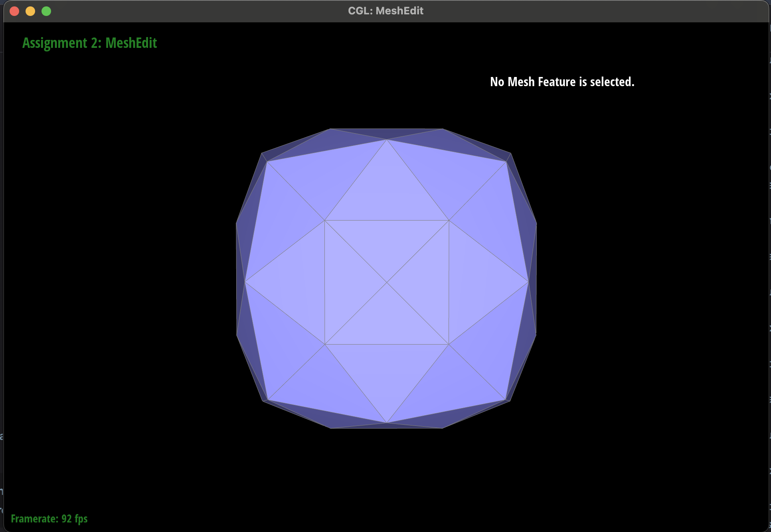The image size is (771, 532).
Task: Click the bottom-right corner vertex of the central square
Action: pos(449,344)
